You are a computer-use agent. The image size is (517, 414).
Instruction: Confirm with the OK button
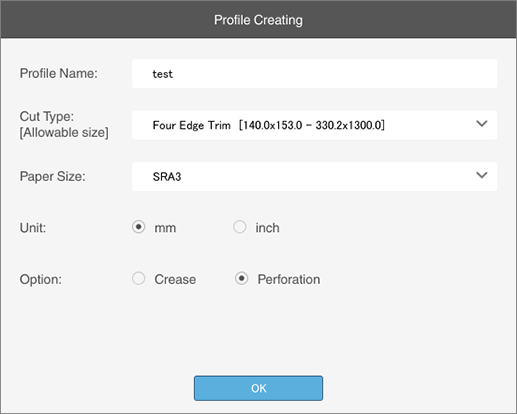(258, 388)
